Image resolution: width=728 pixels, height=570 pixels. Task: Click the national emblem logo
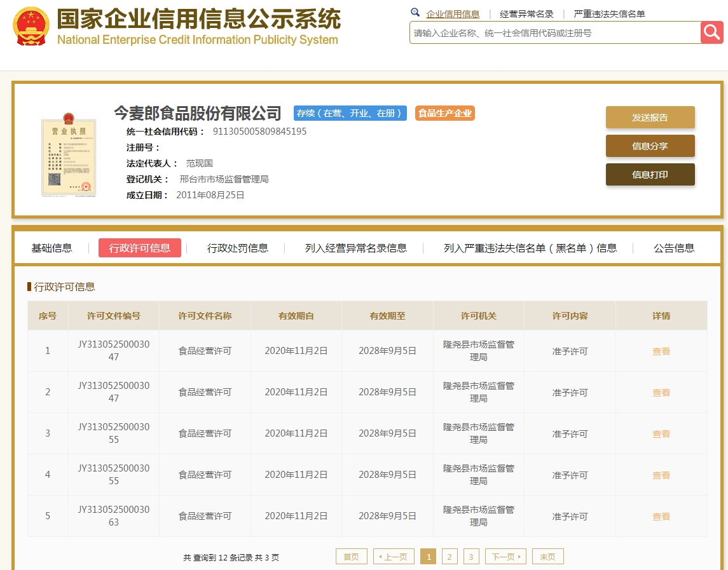point(31,27)
